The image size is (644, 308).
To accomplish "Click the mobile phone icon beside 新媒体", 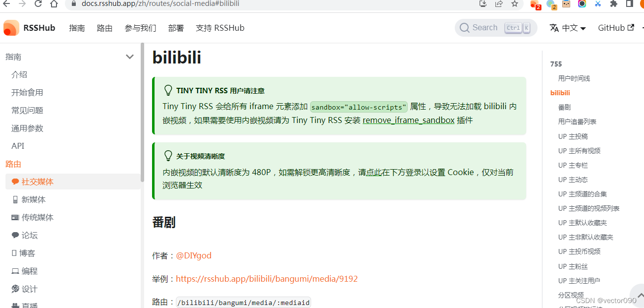I will pos(15,199).
